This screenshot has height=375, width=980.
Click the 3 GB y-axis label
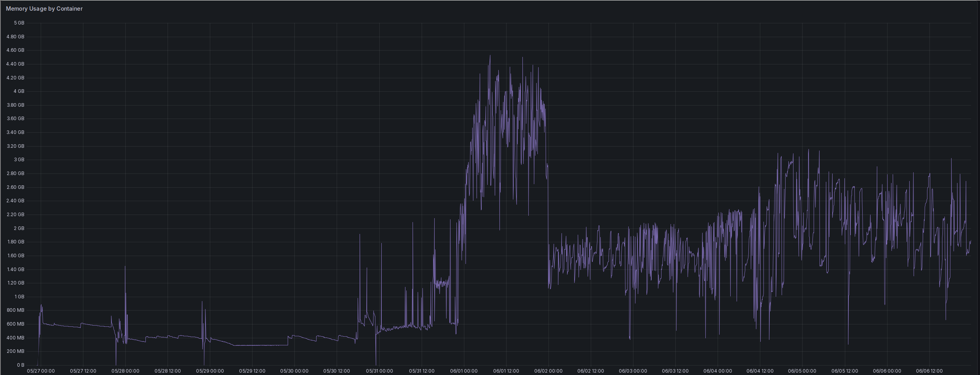(19, 160)
